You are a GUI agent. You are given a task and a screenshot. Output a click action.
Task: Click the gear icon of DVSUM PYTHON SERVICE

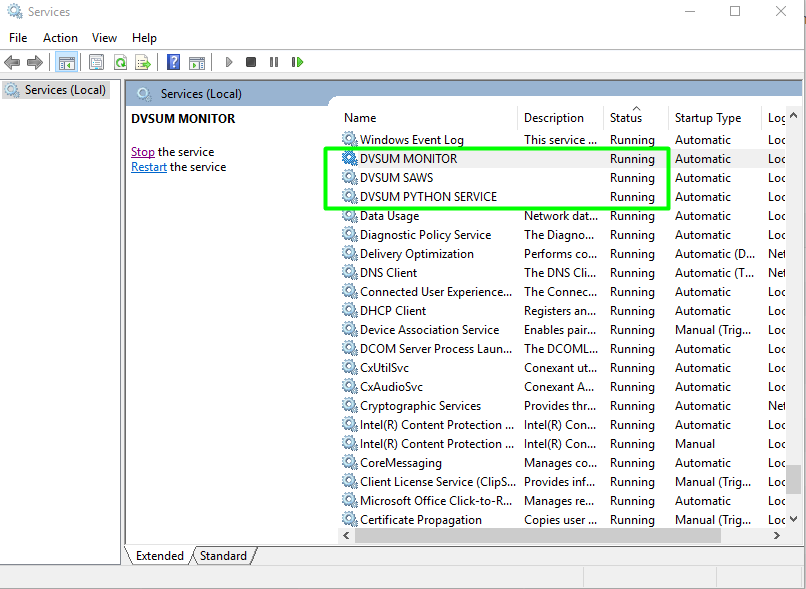350,196
